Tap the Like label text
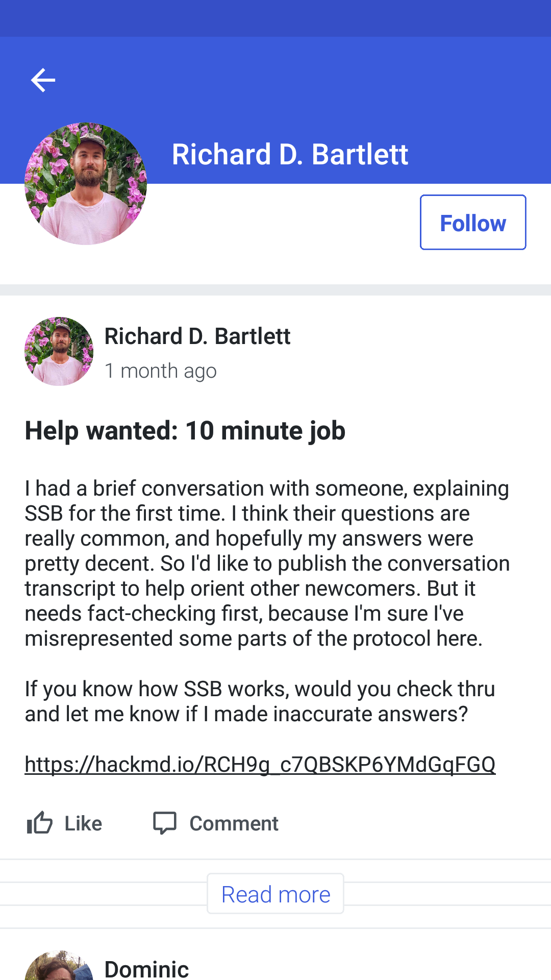This screenshot has width=551, height=980. (x=83, y=823)
